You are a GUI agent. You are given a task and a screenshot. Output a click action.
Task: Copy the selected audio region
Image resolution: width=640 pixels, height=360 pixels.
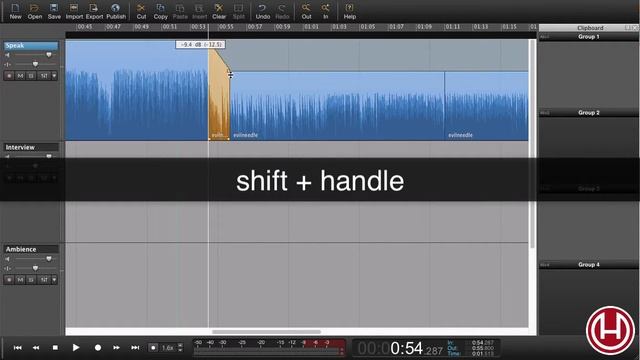coord(160,11)
